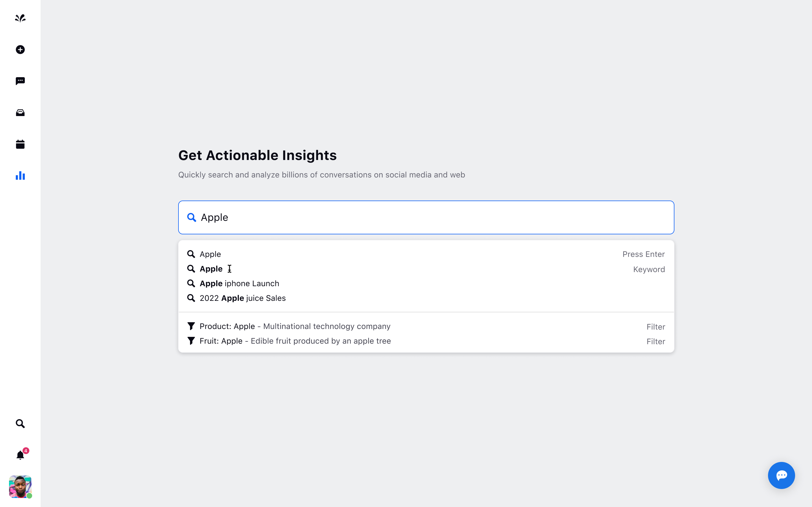Open the publishing Calendar icon
Image resolution: width=812 pixels, height=507 pixels.
(20, 144)
